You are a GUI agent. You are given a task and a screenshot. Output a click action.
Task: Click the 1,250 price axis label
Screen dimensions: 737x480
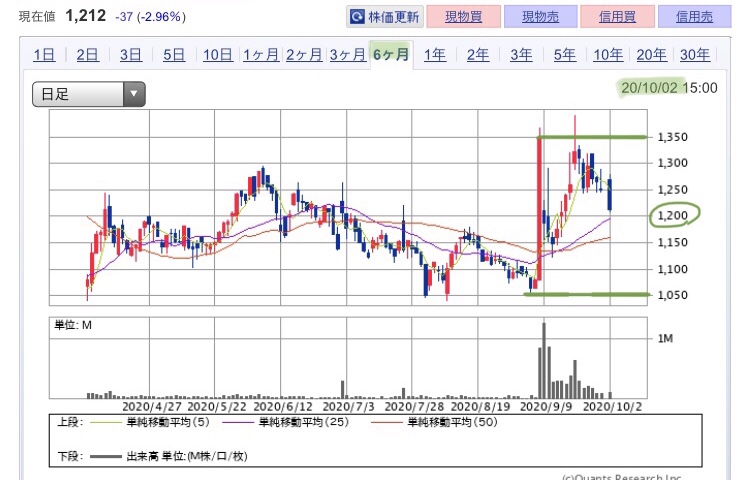[672, 190]
